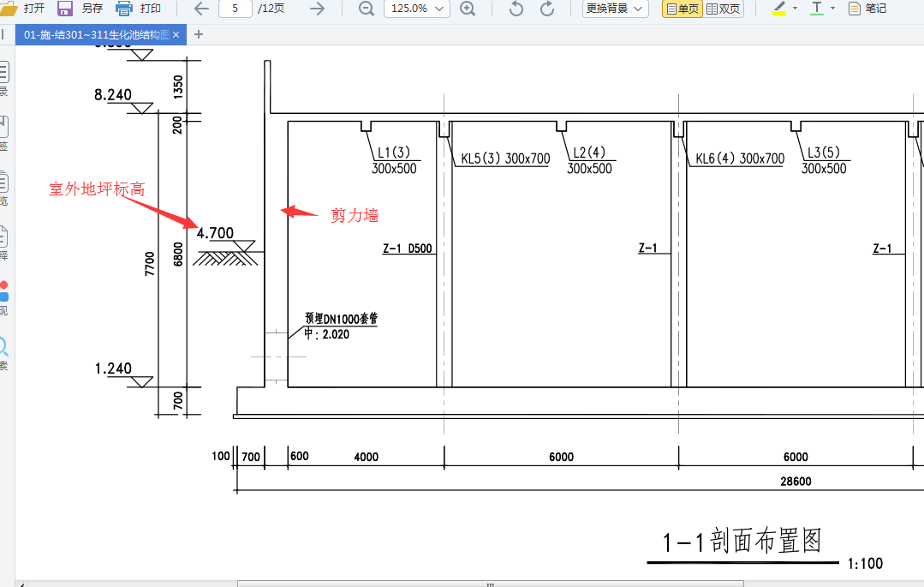Click the page number input field
Image resolution: width=924 pixels, height=587 pixels.
[x=235, y=9]
